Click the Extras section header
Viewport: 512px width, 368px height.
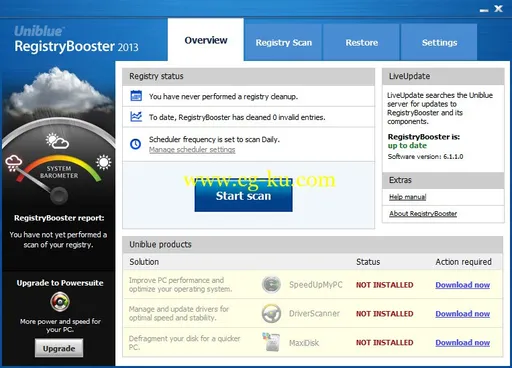[443, 180]
